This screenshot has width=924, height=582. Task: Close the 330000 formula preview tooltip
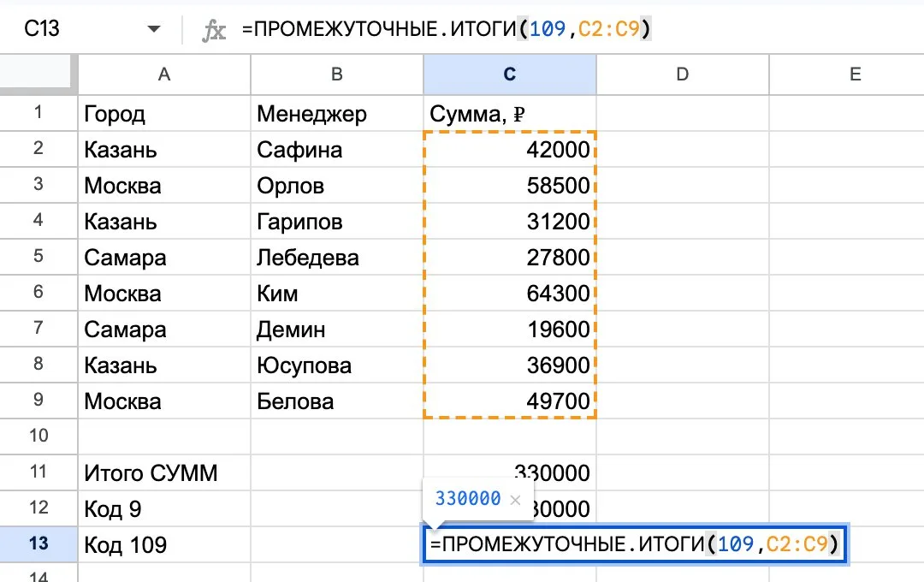[516, 500]
